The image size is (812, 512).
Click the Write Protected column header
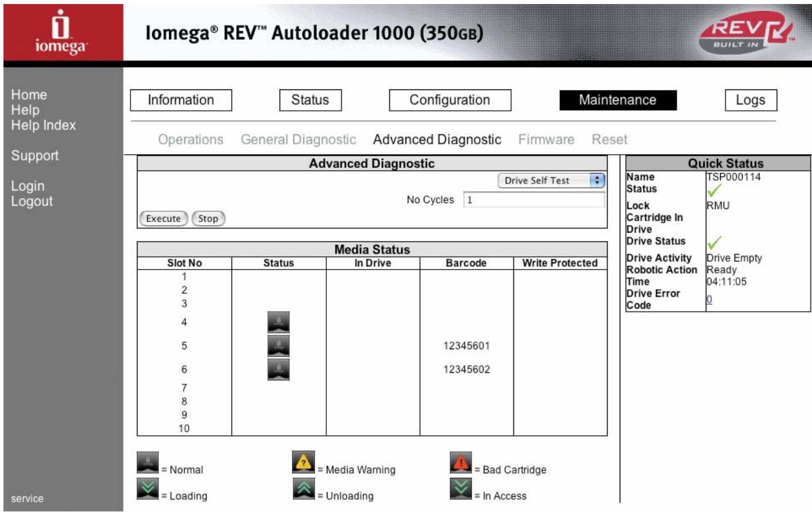pos(560,263)
